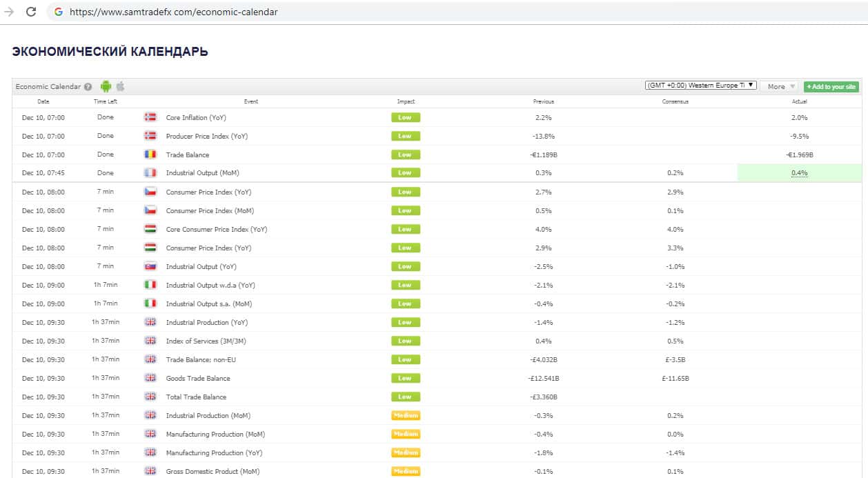Viewport: 868px width, 478px height.
Task: Click the Apple app icon
Action: (x=120, y=86)
